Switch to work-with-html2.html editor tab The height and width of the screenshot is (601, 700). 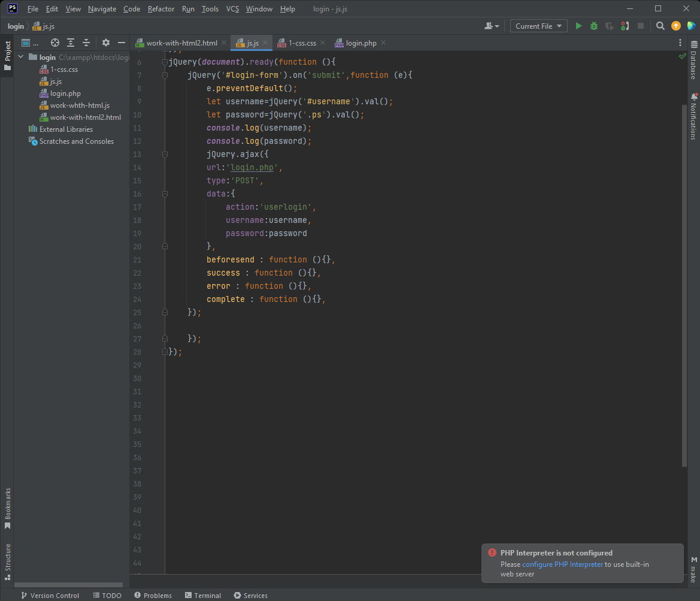point(181,43)
